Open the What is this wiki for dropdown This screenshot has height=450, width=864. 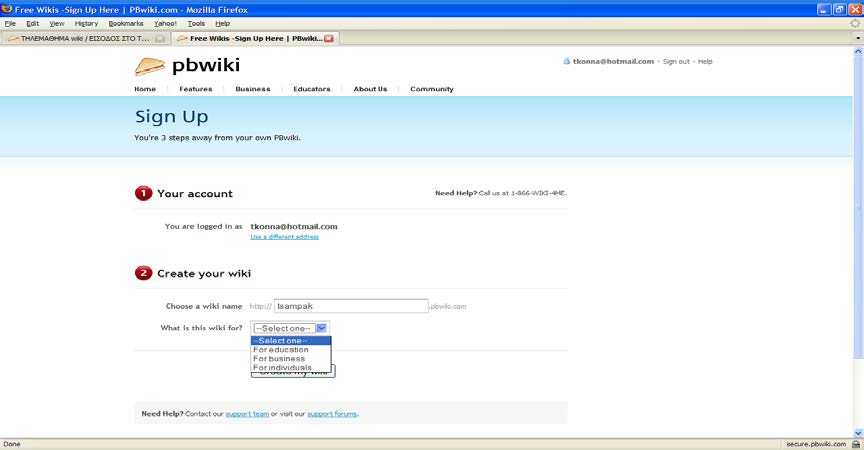click(x=290, y=328)
